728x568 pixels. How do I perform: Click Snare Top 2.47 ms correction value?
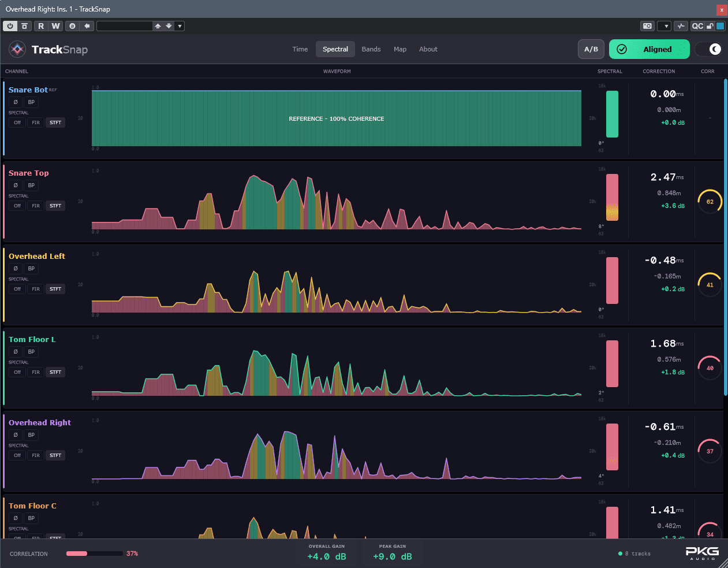pos(667,177)
